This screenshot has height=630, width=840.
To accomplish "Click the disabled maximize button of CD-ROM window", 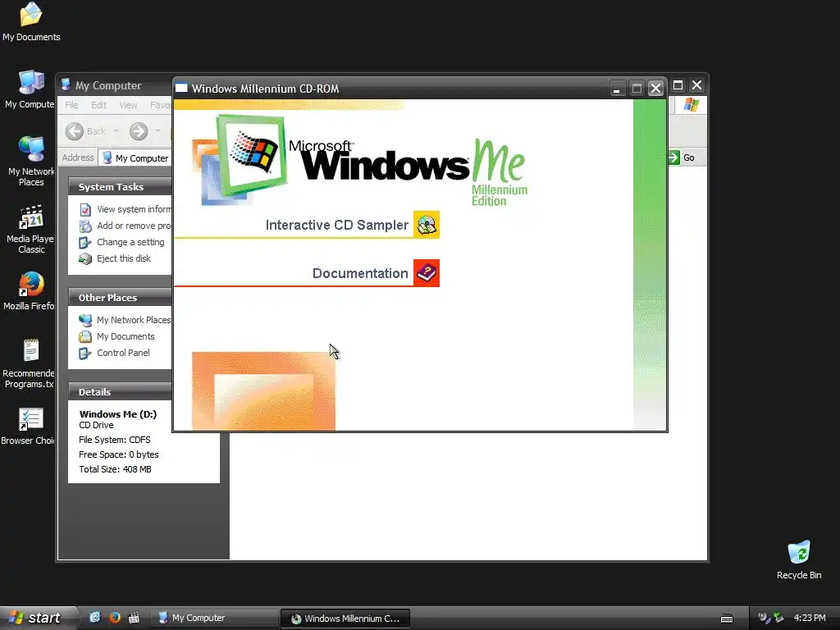I will coord(637,89).
